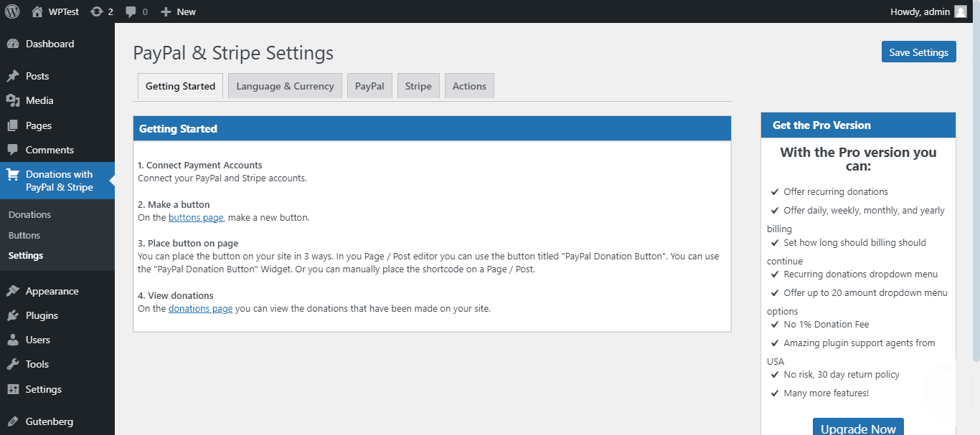Screen dimensions: 980x435
Task: Click the Getting Started blue panel header
Action: (432, 129)
